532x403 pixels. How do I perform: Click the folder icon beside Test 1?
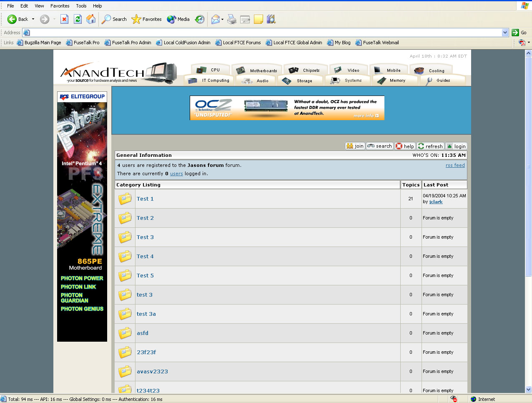(125, 199)
